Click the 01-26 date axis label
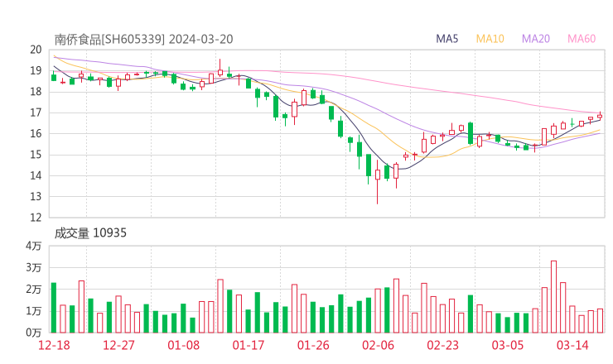613x364 pixels. point(313,345)
